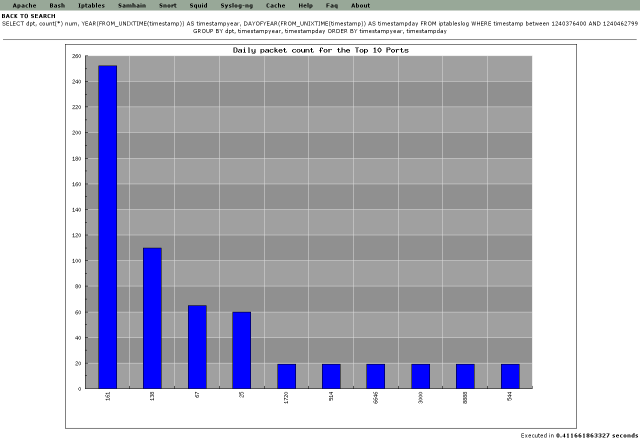The image size is (640, 444).
Task: Follow the BACK TO SEARCH link
Action: coord(28,16)
